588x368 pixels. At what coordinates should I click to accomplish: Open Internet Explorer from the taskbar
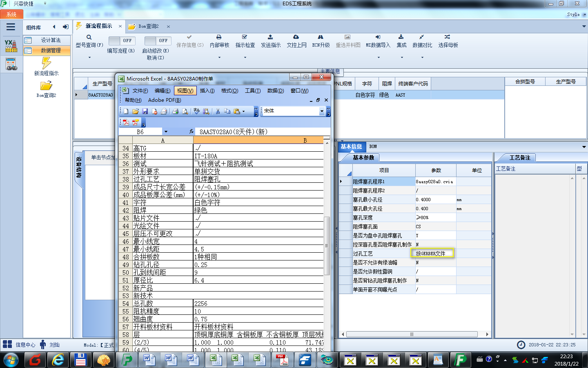[x=58, y=360]
